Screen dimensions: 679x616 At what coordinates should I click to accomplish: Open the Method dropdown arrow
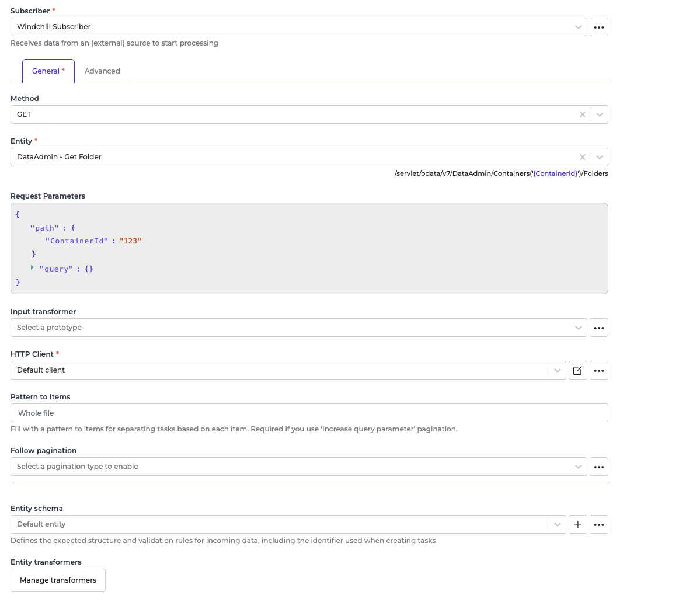pyautogui.click(x=599, y=114)
